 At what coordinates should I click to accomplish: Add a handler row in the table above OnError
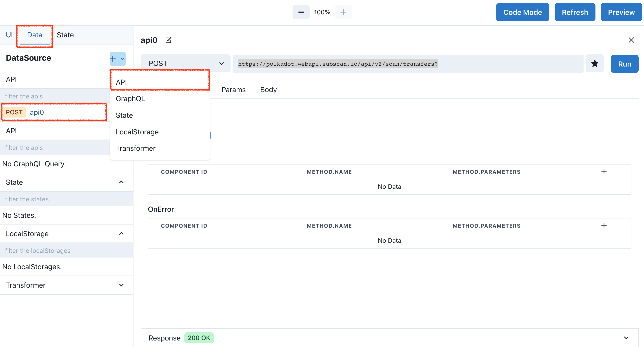[x=604, y=172]
